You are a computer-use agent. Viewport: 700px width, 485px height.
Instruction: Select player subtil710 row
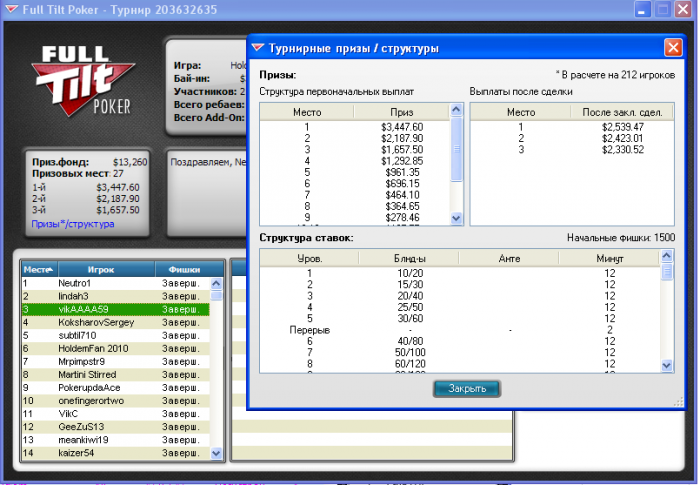tap(116, 335)
